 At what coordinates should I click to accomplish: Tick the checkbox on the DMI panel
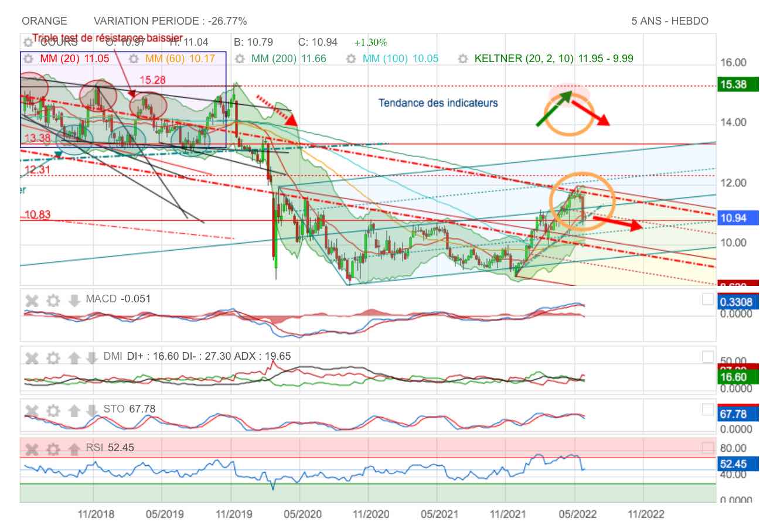tap(707, 357)
